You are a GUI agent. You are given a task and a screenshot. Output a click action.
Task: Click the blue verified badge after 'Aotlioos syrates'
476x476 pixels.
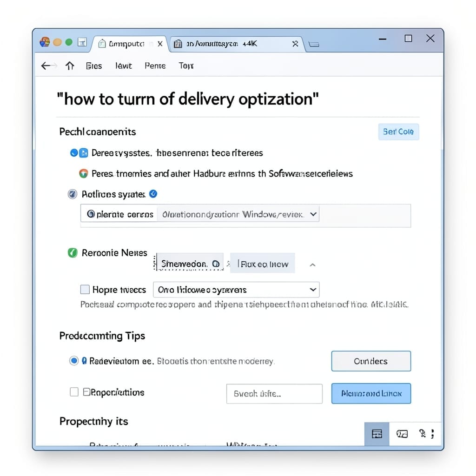point(153,194)
